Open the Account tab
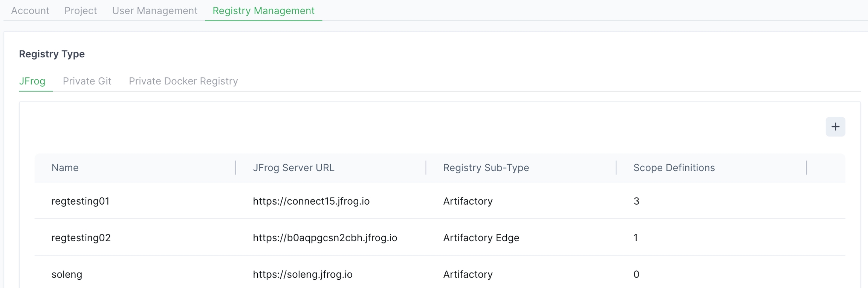The image size is (868, 288). click(30, 11)
